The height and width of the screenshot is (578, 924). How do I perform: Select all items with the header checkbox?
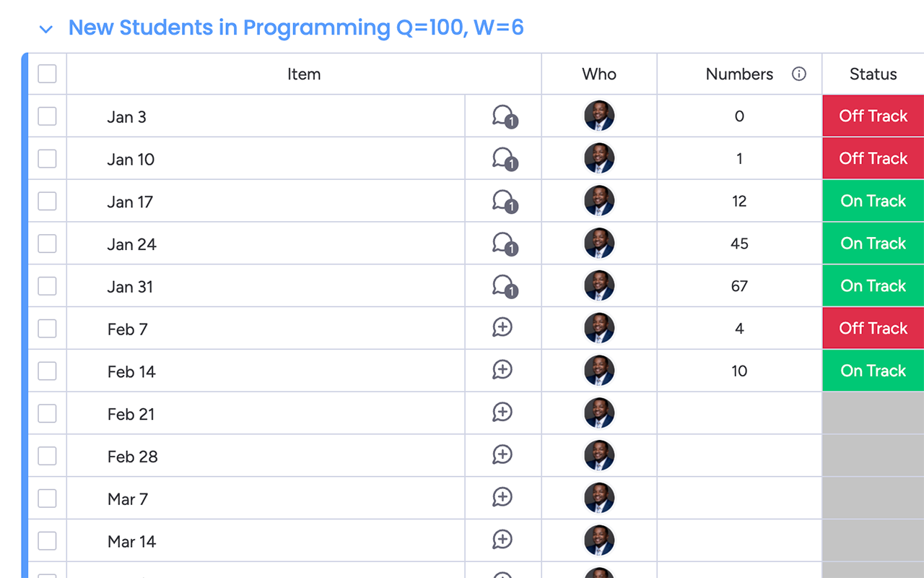[x=47, y=74]
